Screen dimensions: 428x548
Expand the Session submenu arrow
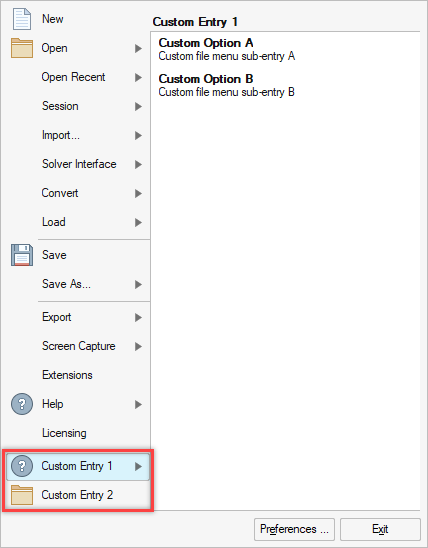point(138,106)
